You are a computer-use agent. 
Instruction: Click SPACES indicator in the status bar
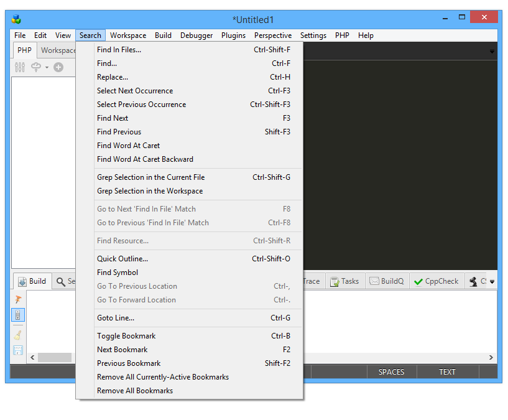[391, 372]
